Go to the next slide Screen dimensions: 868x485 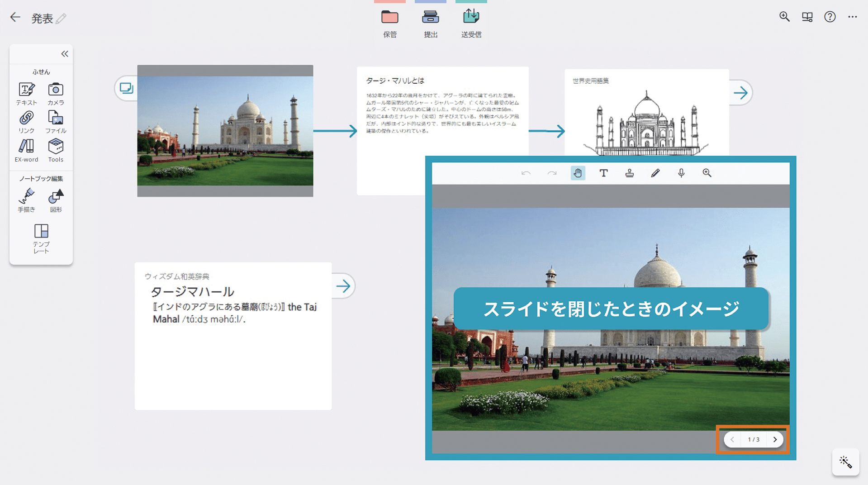[x=775, y=439]
